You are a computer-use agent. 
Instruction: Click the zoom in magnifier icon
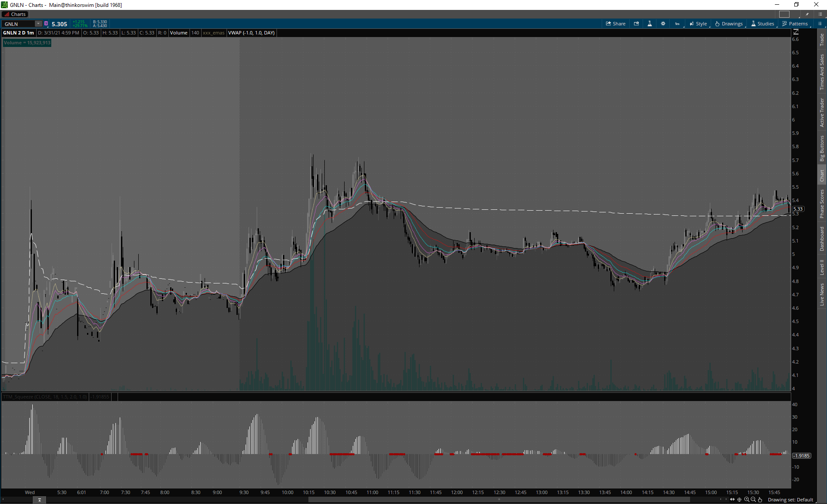746,500
